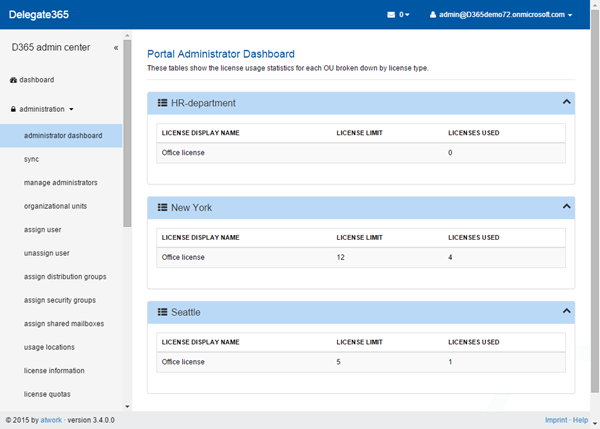Click the list icon next to New York
This screenshot has width=600, height=429.
pyautogui.click(x=163, y=207)
